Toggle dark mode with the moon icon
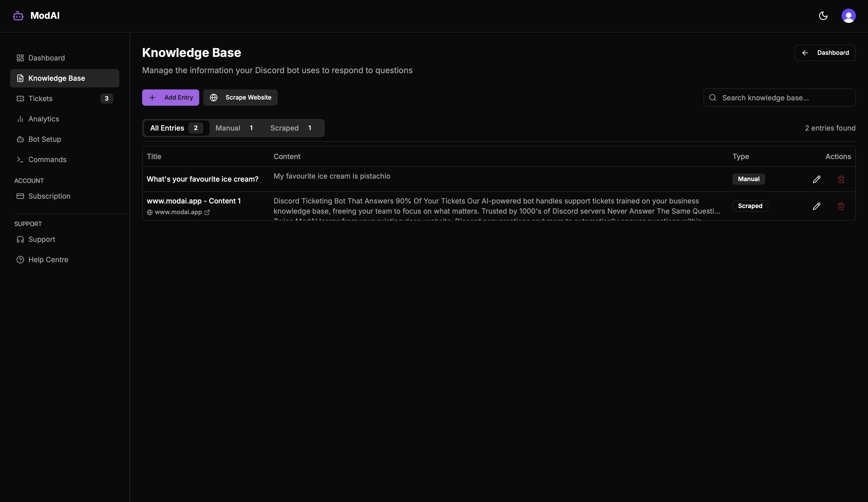This screenshot has height=502, width=868. click(x=824, y=15)
